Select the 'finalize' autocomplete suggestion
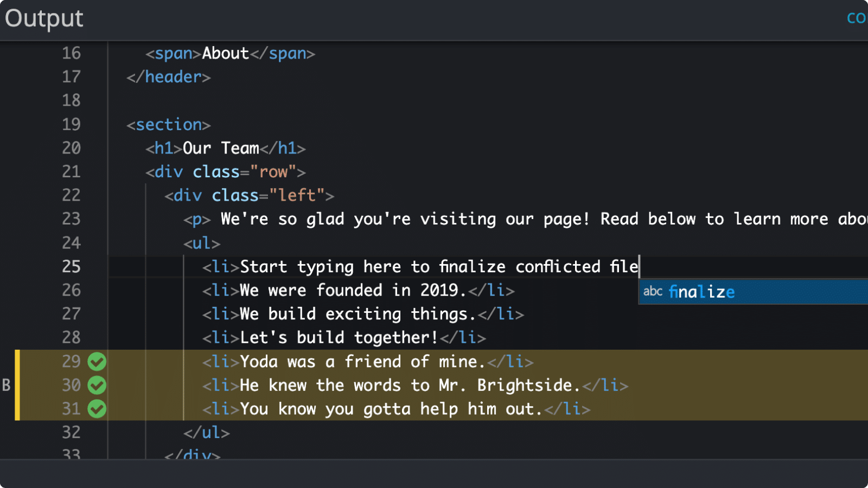 (754, 292)
